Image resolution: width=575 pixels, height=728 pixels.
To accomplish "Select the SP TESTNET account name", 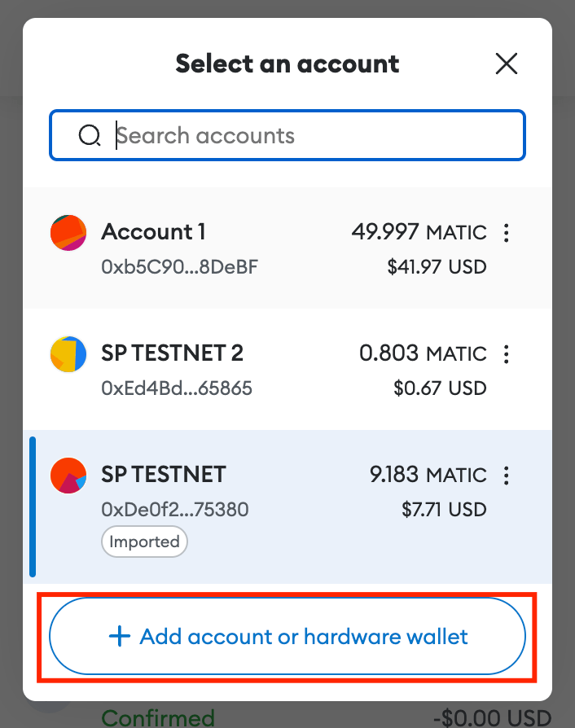I will coord(164,474).
